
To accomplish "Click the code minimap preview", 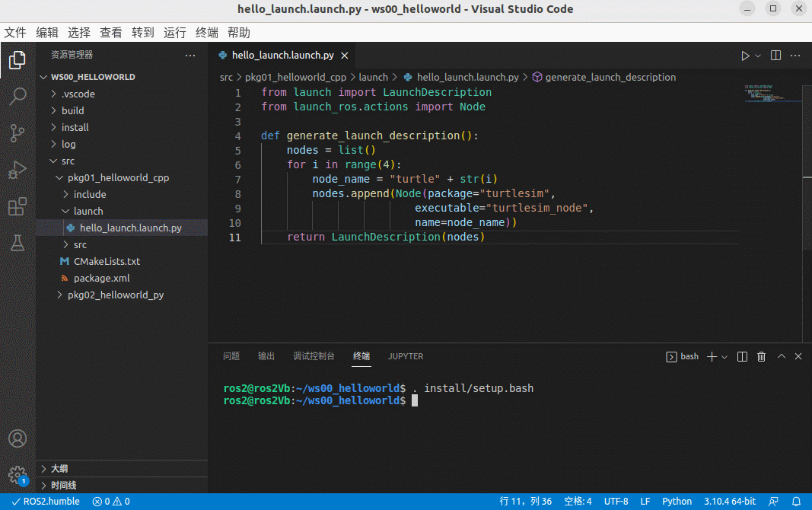I will click(772, 94).
